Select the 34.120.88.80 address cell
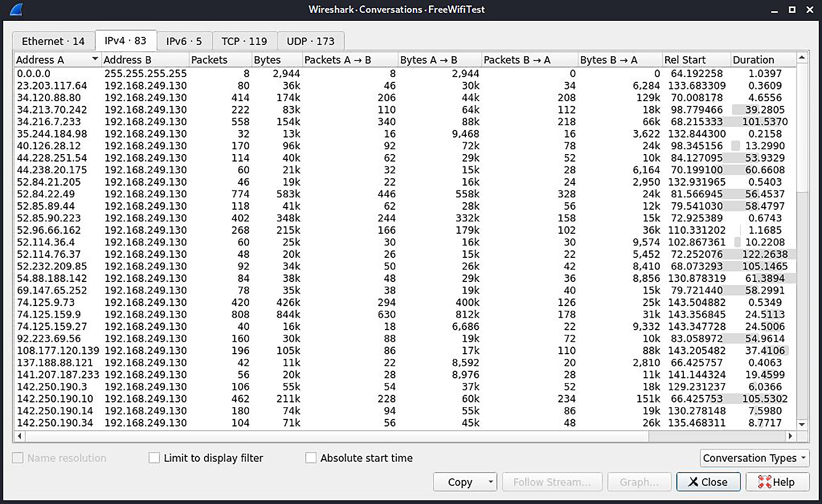This screenshot has height=504, width=822. click(49, 98)
